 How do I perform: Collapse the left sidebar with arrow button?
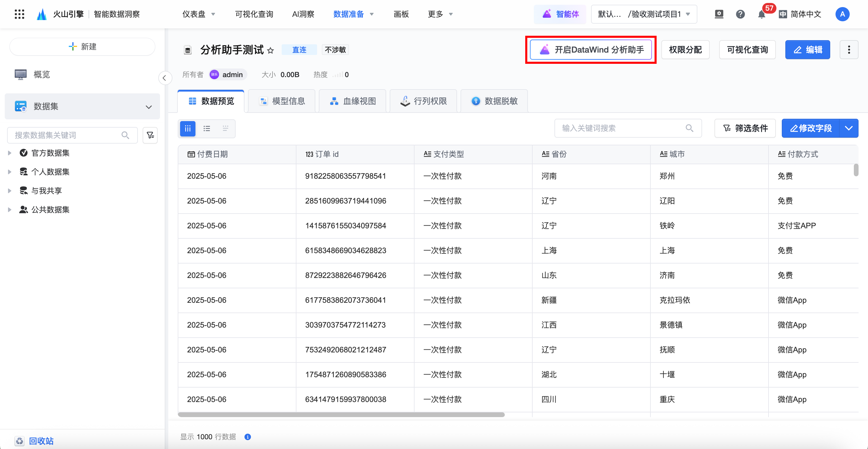click(164, 78)
